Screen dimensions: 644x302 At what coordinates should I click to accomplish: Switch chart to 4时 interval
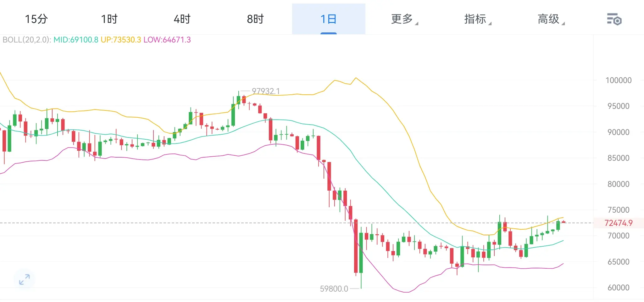(x=182, y=19)
